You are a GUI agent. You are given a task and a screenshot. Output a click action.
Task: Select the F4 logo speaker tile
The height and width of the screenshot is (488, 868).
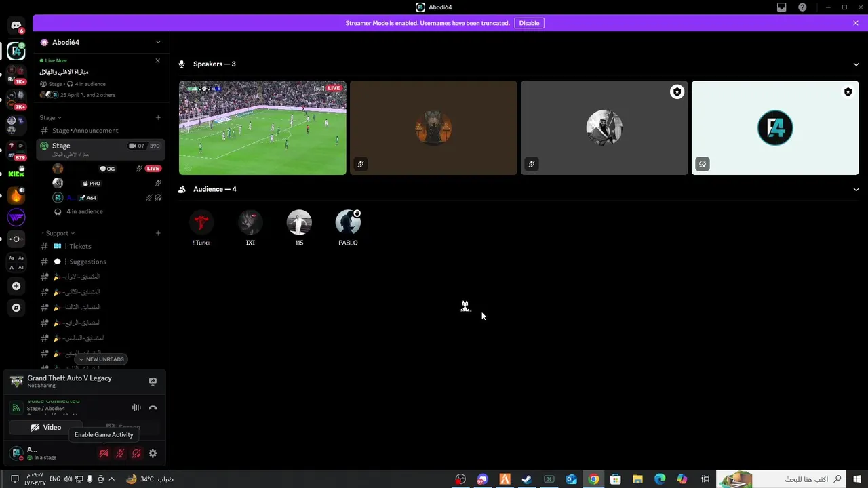[x=775, y=128]
